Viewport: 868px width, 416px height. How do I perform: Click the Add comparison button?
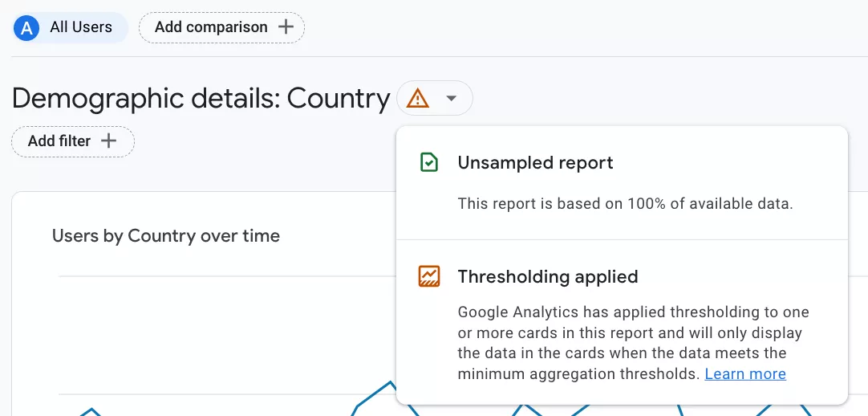tap(221, 27)
